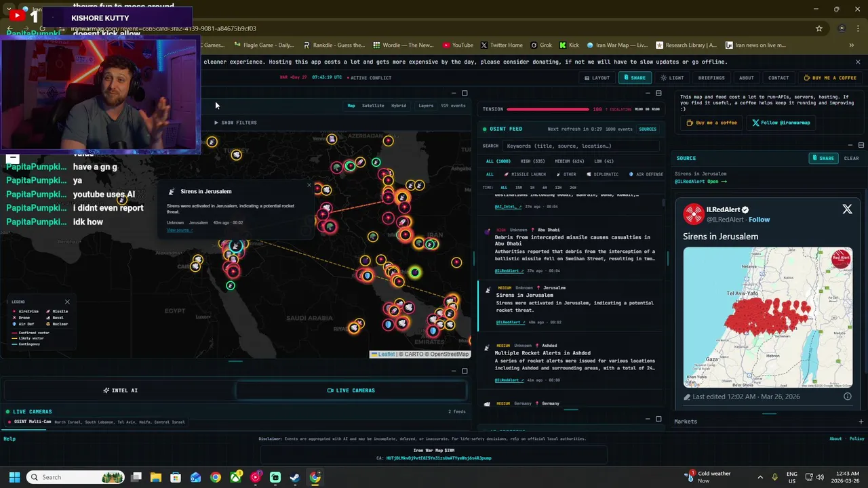Open the About page
The image size is (868, 488).
coord(746,78)
